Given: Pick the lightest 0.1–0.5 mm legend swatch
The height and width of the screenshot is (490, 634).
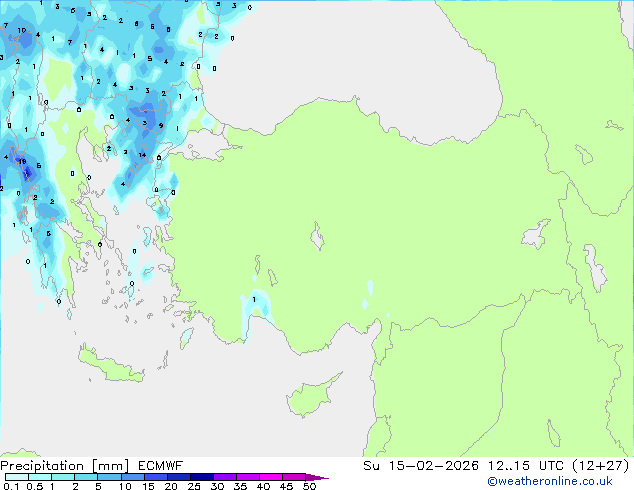Looking at the screenshot, I should pyautogui.click(x=17, y=477).
